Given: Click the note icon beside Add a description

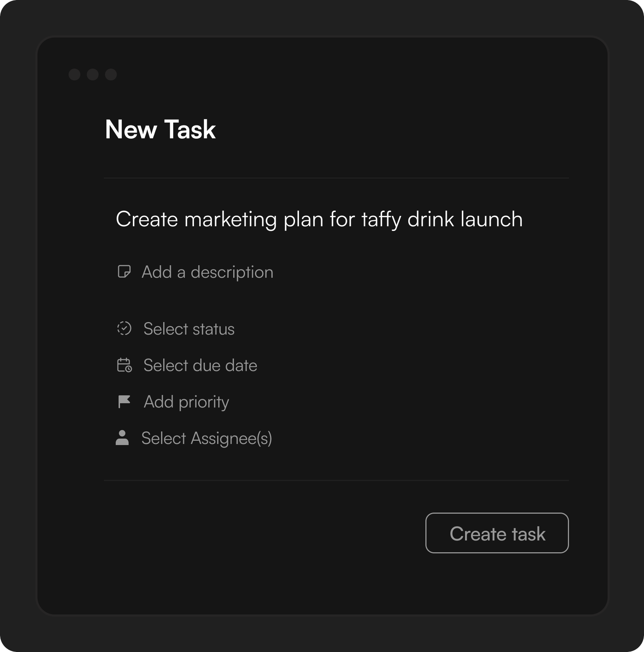Looking at the screenshot, I should click(x=124, y=272).
